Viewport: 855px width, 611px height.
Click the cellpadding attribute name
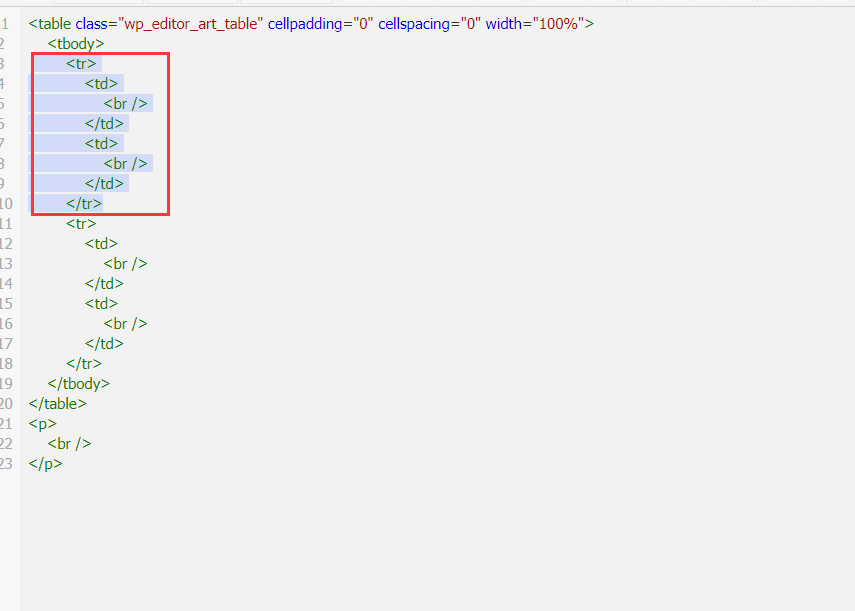305,24
